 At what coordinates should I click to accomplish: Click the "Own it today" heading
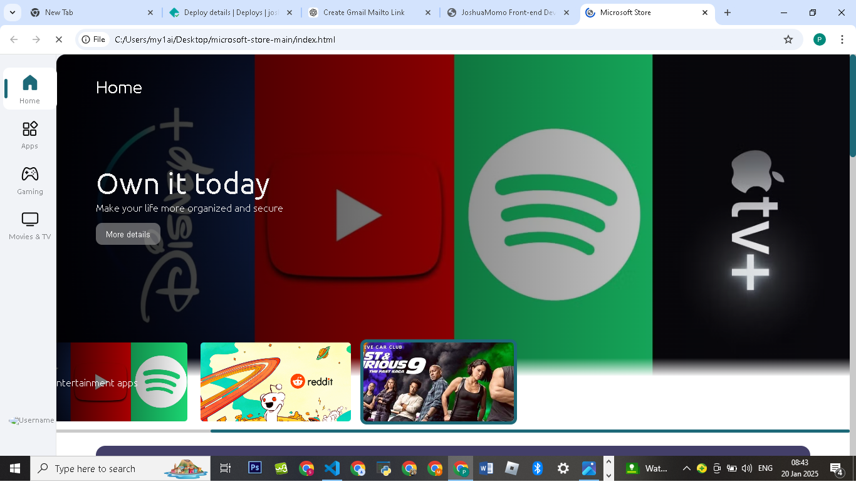(183, 184)
